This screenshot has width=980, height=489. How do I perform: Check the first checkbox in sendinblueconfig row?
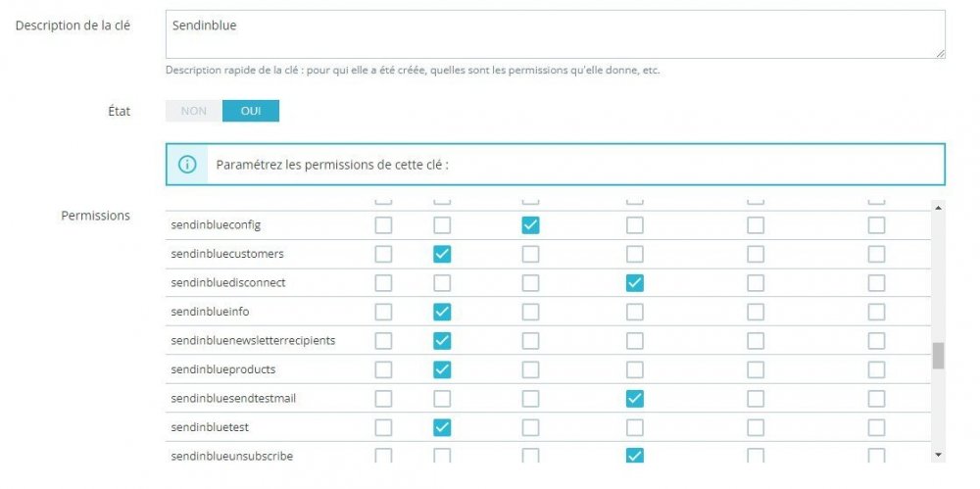(383, 225)
